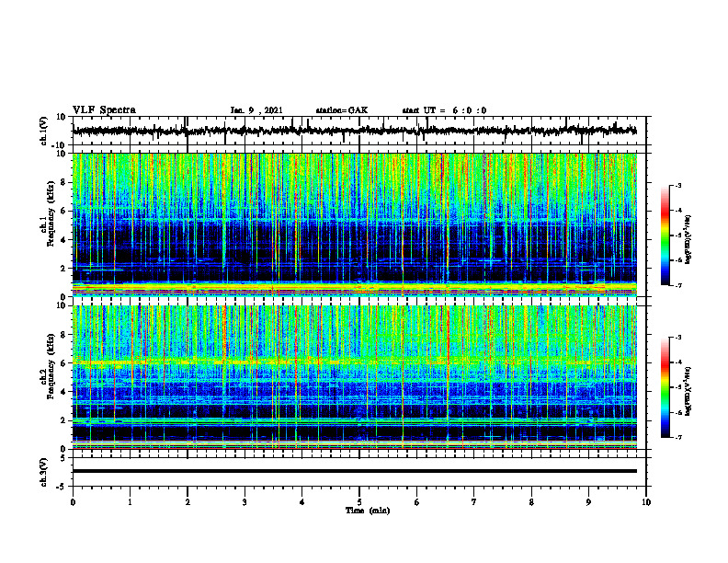Click the date text "Jan. 9, 2021"
The width and height of the screenshot is (728, 563).
256,110
